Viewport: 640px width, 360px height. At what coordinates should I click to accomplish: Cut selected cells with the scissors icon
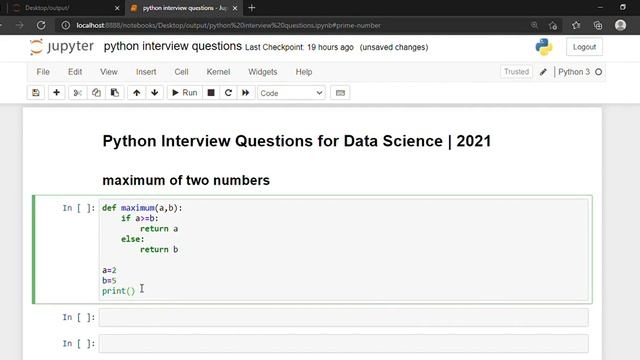78,93
